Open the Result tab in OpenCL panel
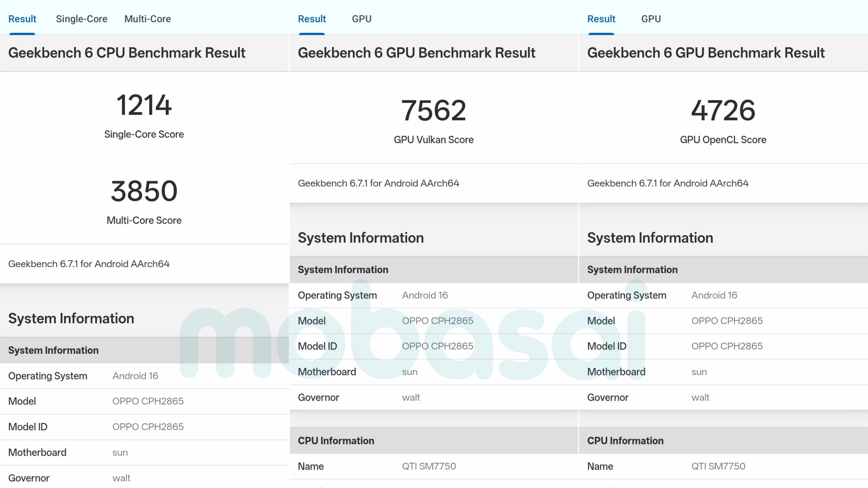Image resolution: width=868 pixels, height=488 pixels. click(x=601, y=19)
